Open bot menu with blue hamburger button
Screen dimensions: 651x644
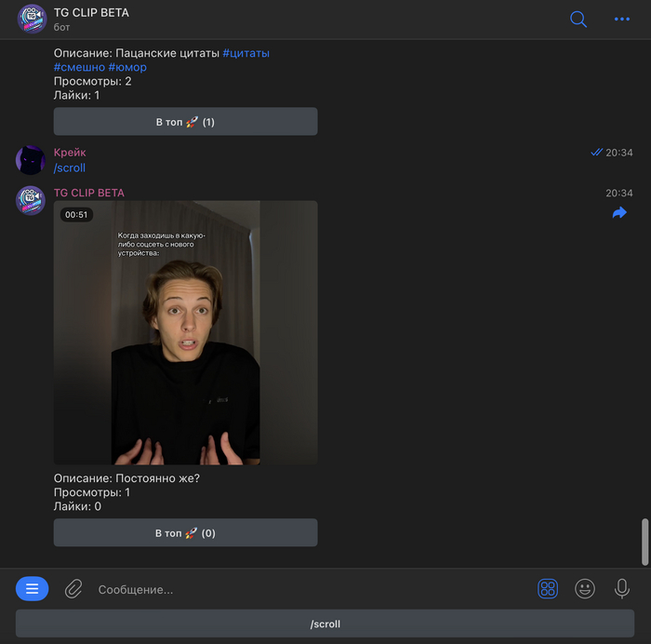click(32, 588)
